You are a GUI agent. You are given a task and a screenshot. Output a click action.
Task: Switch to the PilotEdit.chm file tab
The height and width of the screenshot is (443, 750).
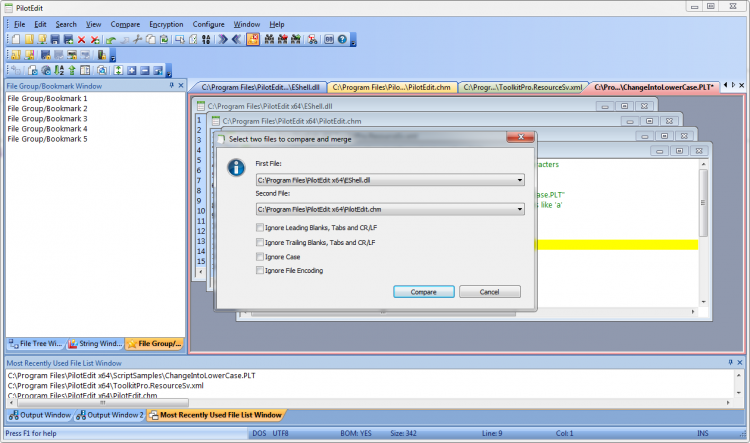[391, 87]
